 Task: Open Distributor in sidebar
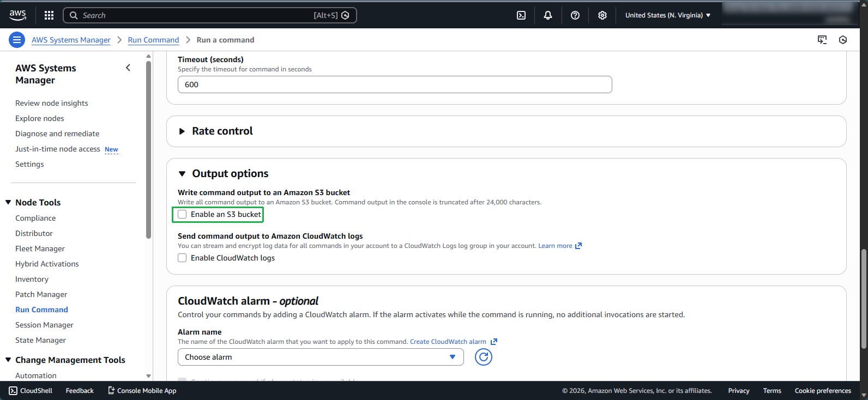34,233
